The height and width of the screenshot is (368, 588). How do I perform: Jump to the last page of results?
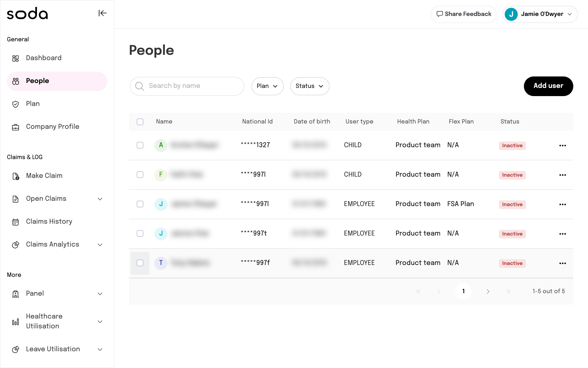(508, 291)
